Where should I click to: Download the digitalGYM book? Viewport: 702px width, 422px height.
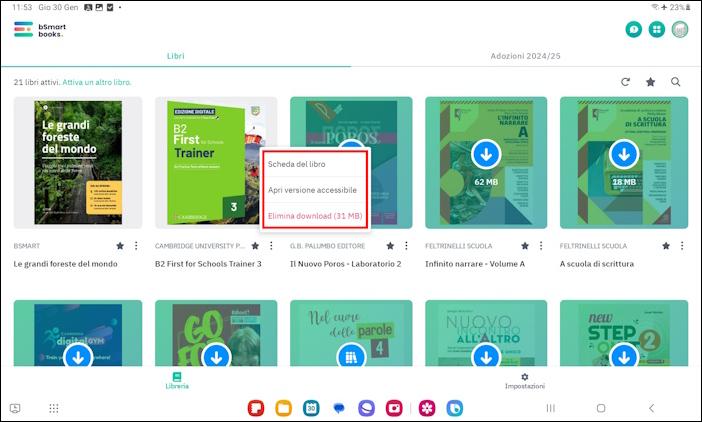pos(78,356)
